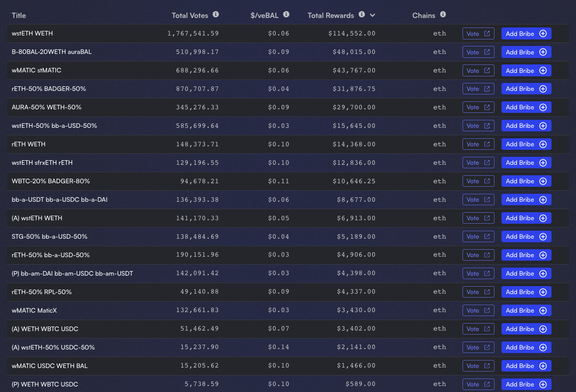Add Bribe to STG-50% bb-a-USD-50% pool

(x=526, y=236)
